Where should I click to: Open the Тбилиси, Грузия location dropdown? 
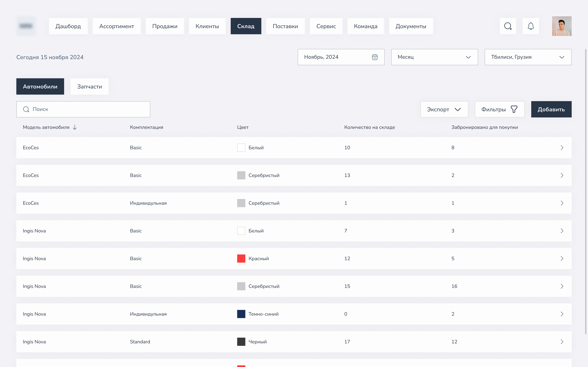tap(528, 57)
